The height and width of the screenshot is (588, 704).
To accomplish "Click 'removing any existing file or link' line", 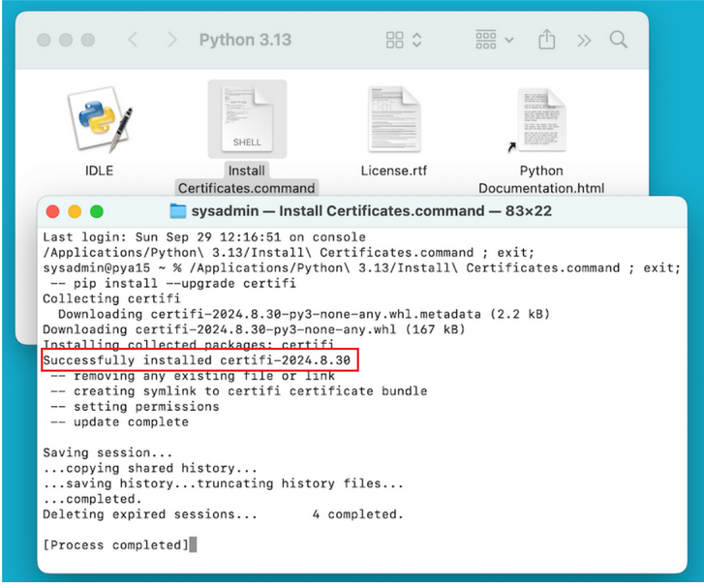I will [x=193, y=376].
